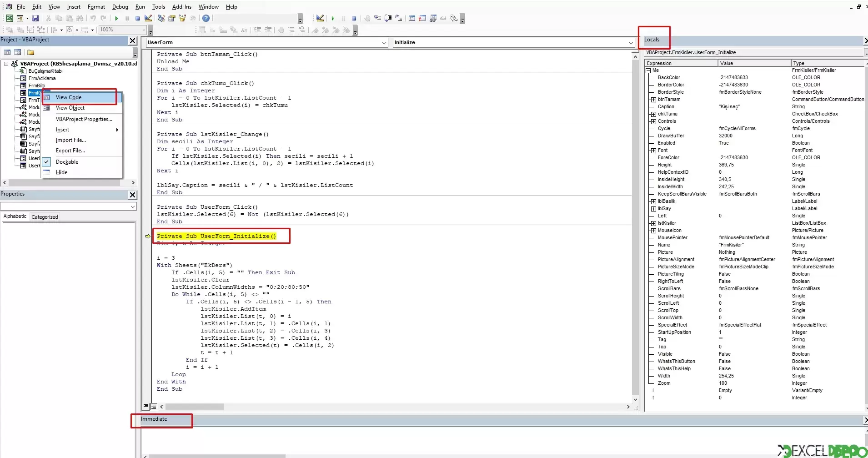Toggle the Dockable checkmark in context menu
The image size is (868, 458).
tap(46, 162)
